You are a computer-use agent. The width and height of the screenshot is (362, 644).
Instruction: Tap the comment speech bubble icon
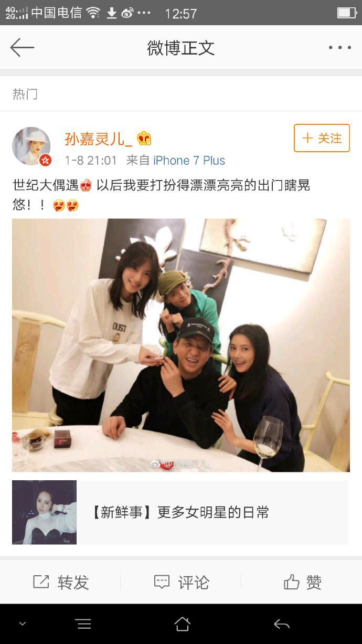(162, 582)
